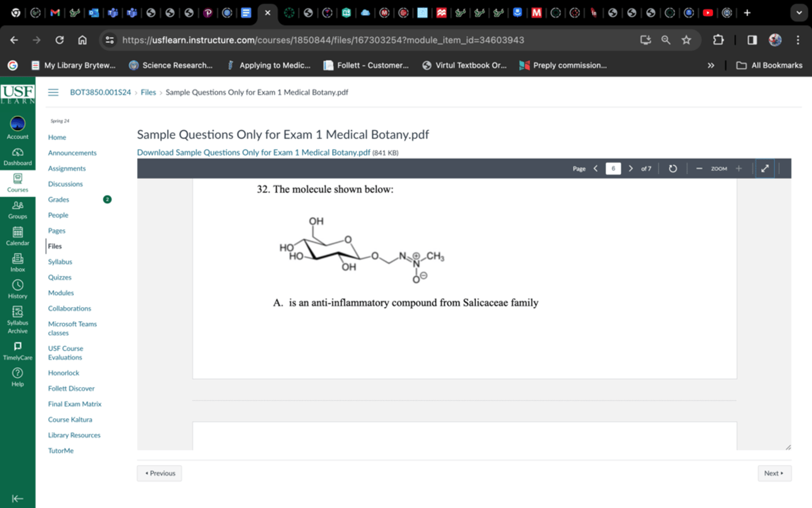
Task: Open a new browser tab
Action: 747,12
